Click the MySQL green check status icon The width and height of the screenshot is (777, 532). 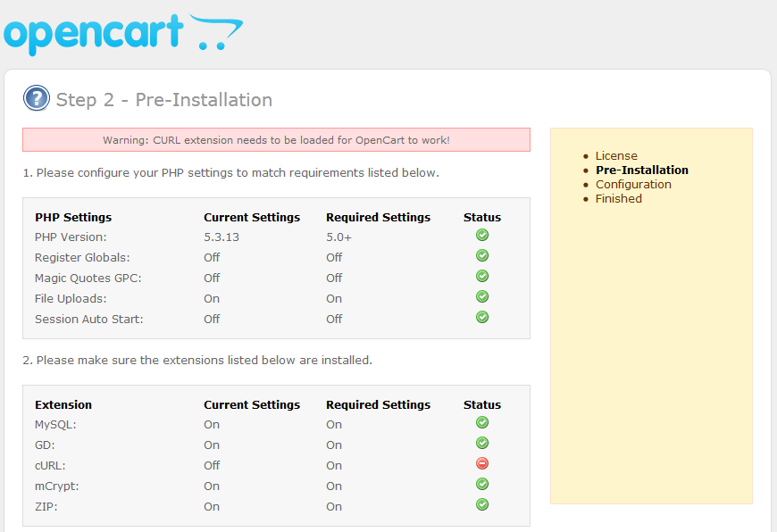coord(482,422)
